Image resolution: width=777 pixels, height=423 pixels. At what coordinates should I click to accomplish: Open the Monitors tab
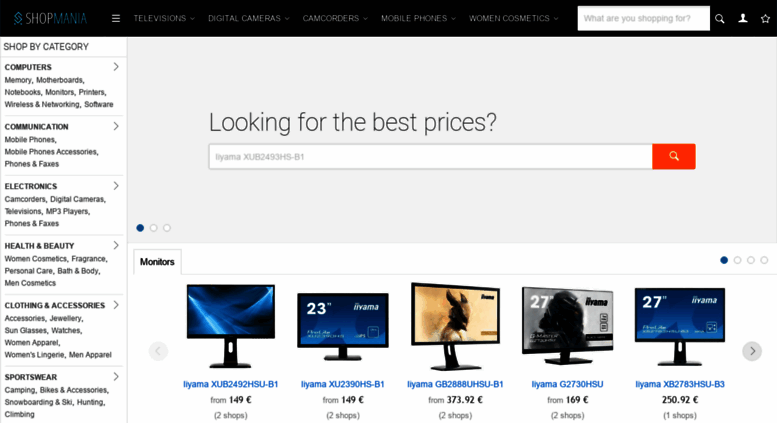[157, 262]
